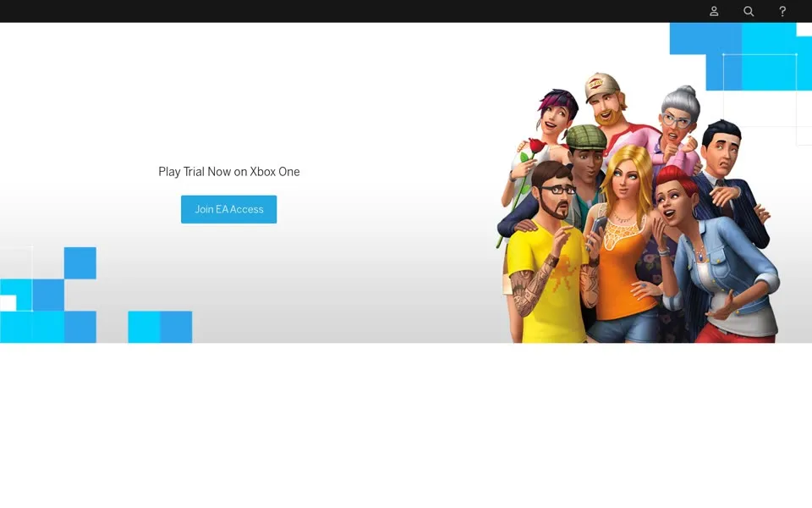Open the help question mark icon
This screenshot has width=812, height=508.
(x=782, y=11)
